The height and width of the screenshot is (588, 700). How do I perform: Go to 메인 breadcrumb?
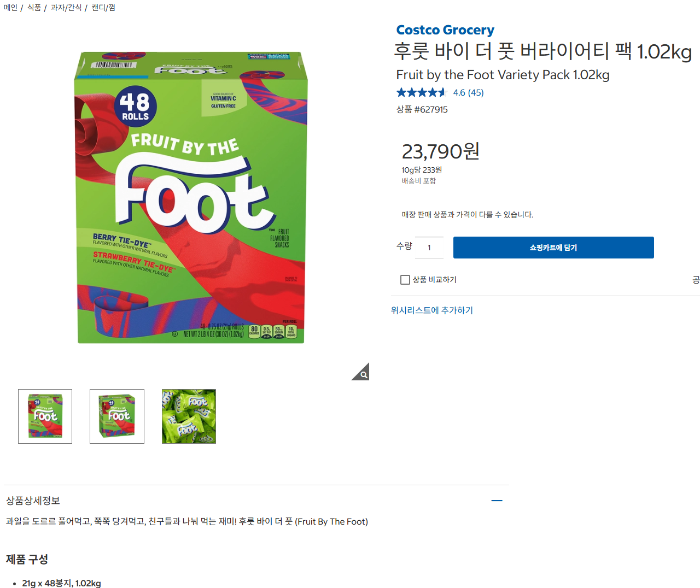coord(10,8)
